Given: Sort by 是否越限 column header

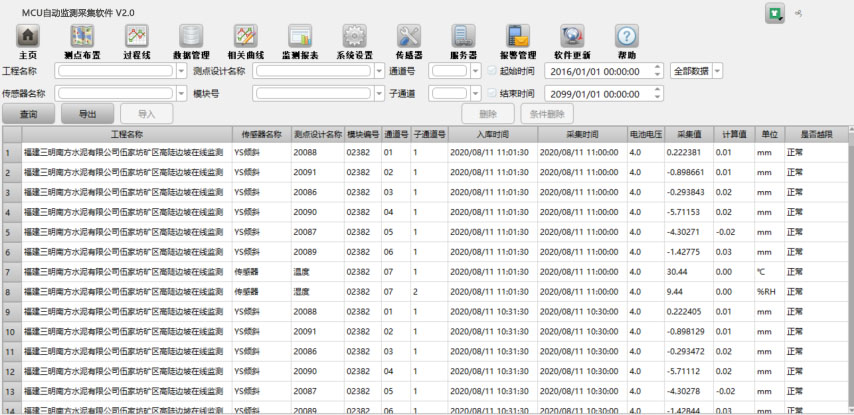Looking at the screenshot, I should 816,134.
